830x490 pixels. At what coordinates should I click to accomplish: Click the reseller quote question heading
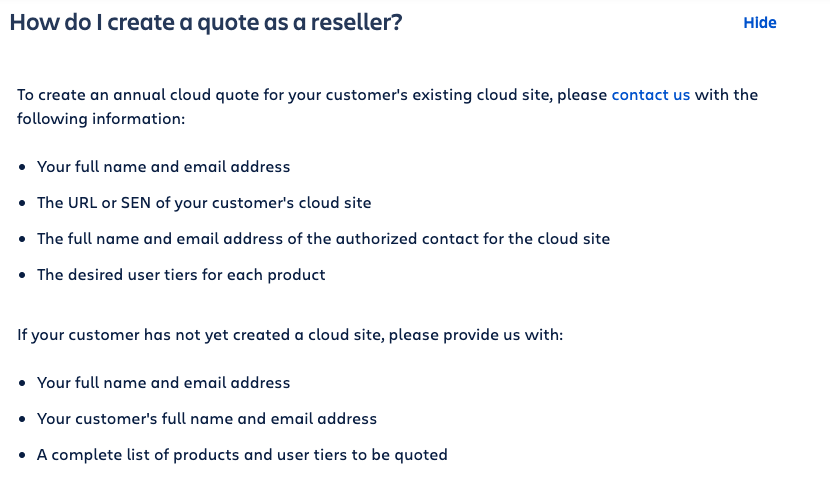(206, 22)
